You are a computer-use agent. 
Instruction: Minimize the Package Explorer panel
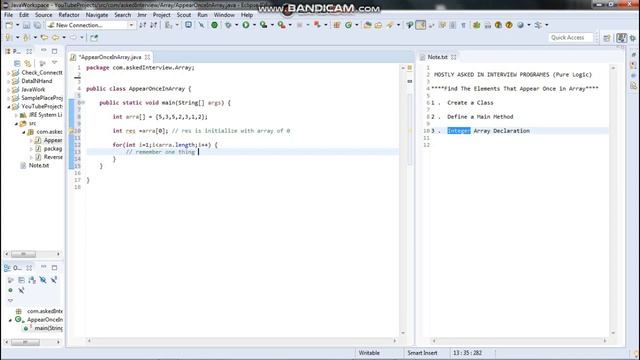click(x=44, y=51)
